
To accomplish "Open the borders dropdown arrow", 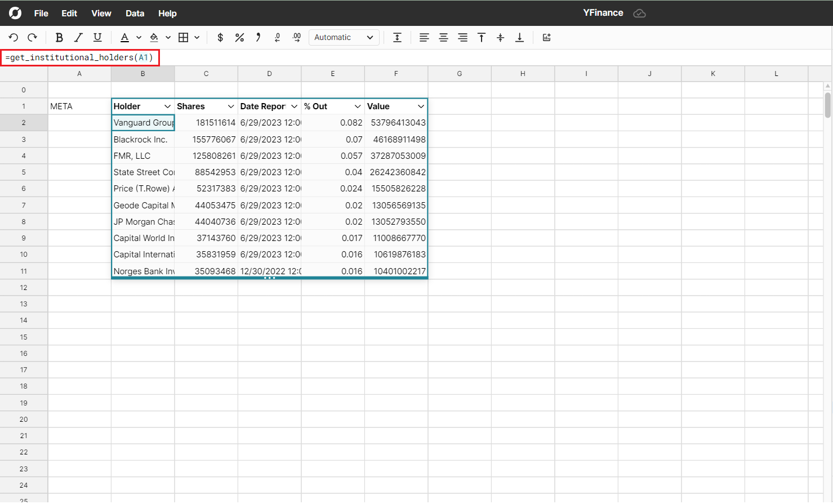I will click(x=197, y=38).
